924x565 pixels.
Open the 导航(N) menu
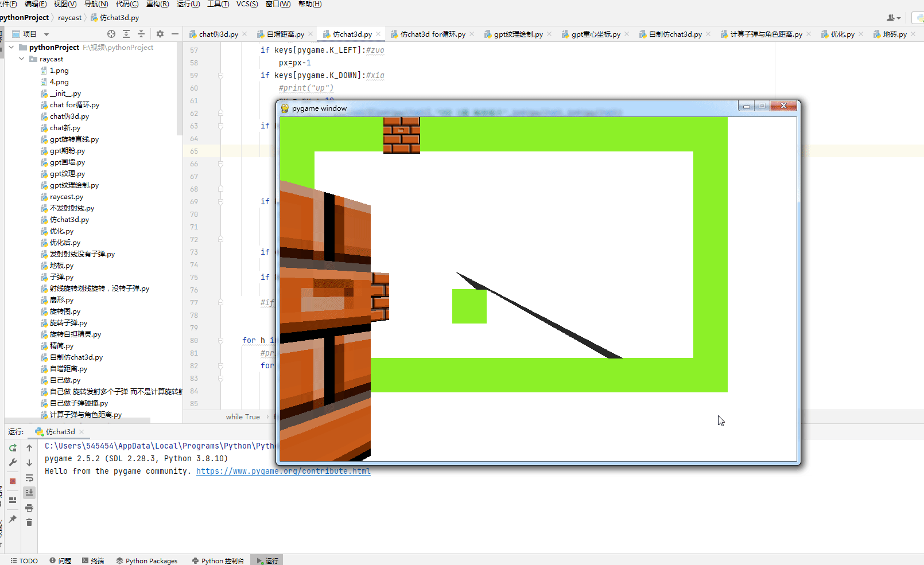96,4
